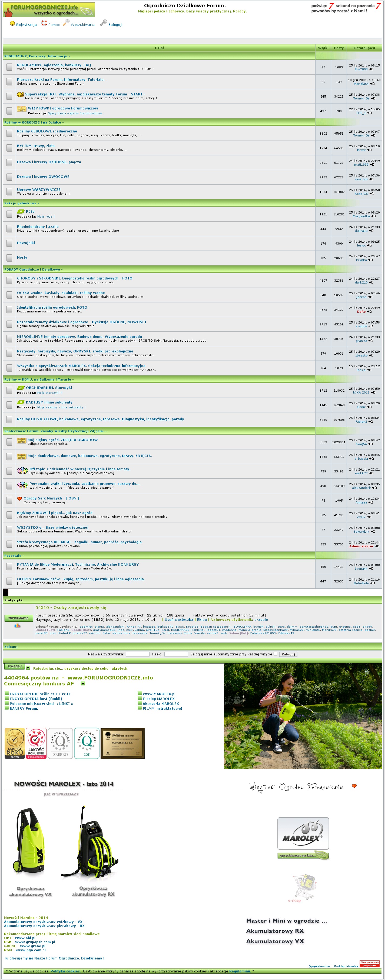
Task: Enable automatic login checkbox
Action: coord(275,654)
